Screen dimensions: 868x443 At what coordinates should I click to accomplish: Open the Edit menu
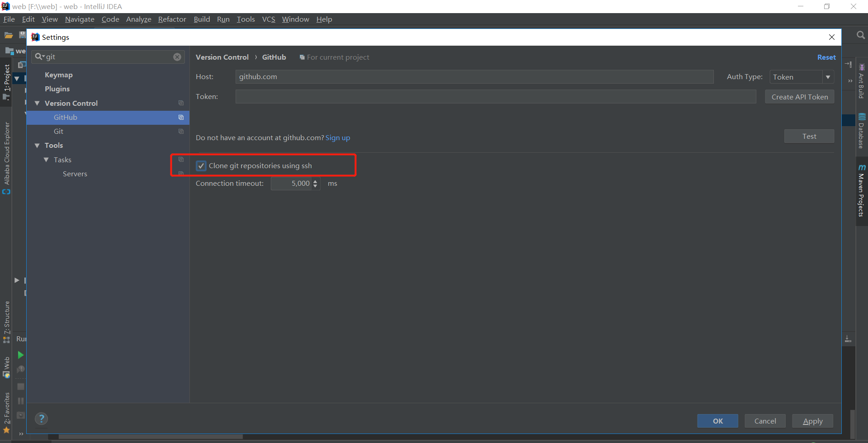[28, 19]
